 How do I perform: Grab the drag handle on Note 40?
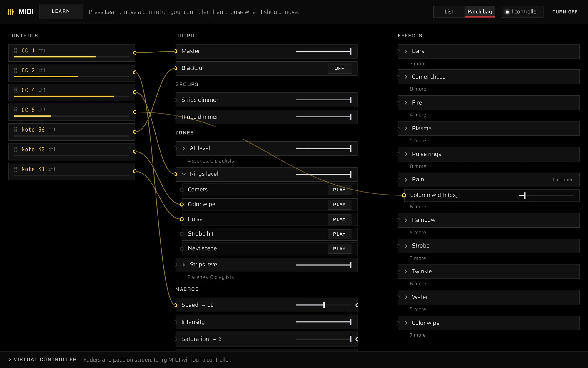(x=16, y=149)
